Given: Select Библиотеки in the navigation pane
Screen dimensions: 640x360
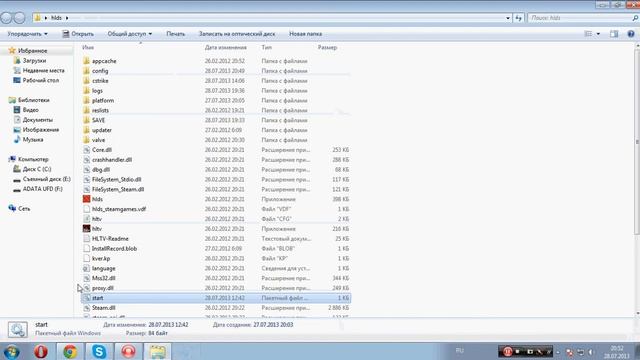Looking at the screenshot, I should (33, 100).
